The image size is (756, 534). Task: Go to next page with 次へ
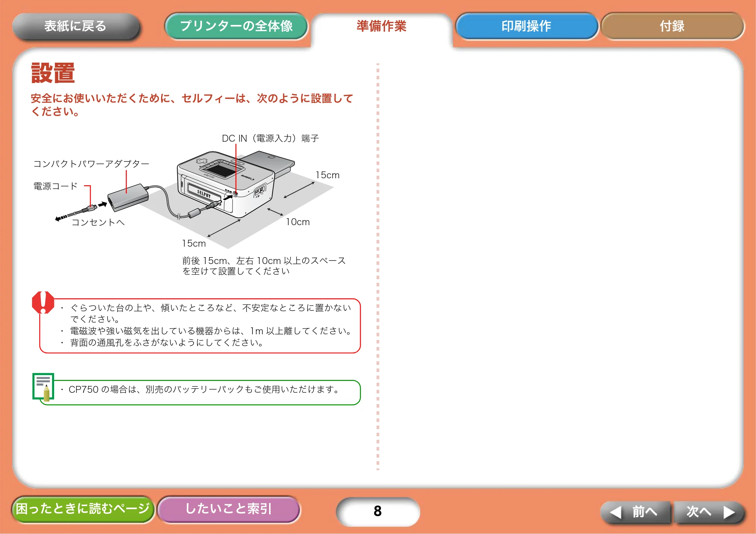[710, 512]
